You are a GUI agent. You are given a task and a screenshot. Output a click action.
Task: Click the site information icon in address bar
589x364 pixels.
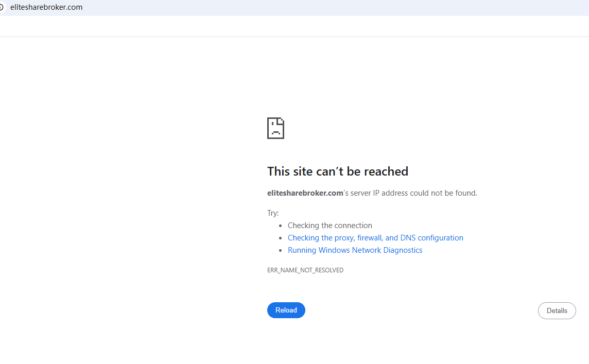tap(2, 7)
